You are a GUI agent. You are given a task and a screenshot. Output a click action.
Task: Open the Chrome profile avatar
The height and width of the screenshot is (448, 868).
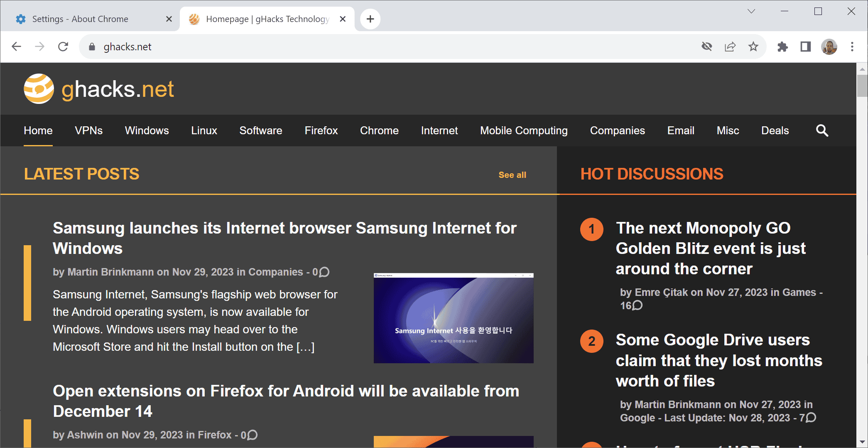click(829, 47)
